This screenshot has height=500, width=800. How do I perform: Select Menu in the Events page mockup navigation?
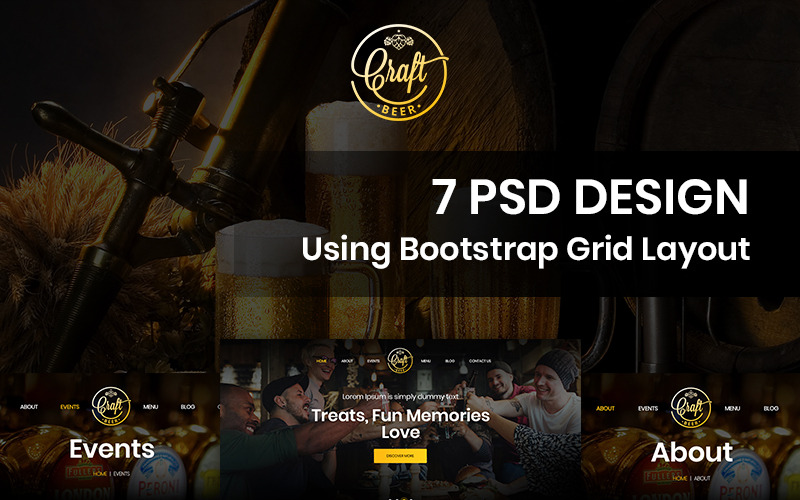point(151,407)
